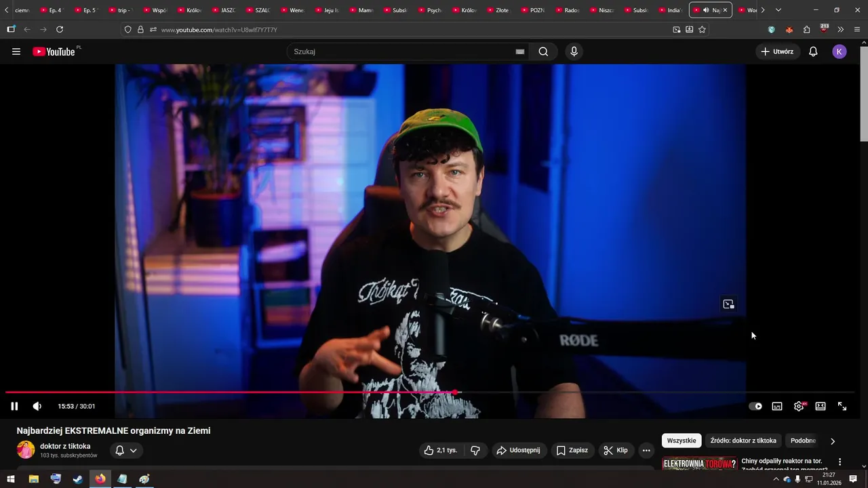Turn on subtitles with the captions icon

click(x=777, y=406)
